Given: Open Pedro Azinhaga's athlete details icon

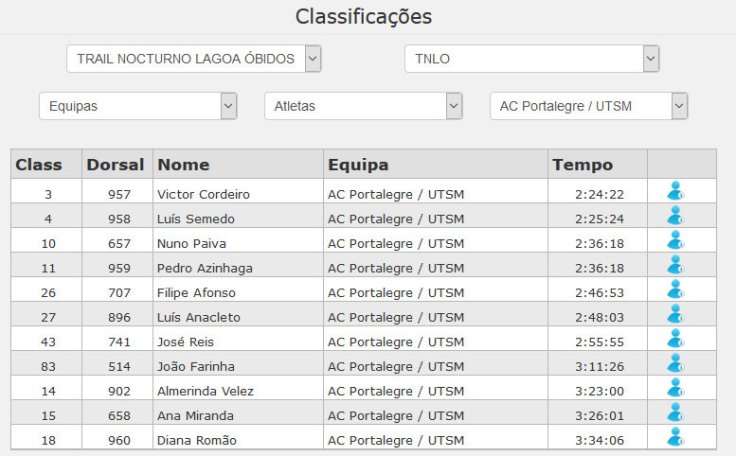Looking at the screenshot, I should (x=675, y=265).
